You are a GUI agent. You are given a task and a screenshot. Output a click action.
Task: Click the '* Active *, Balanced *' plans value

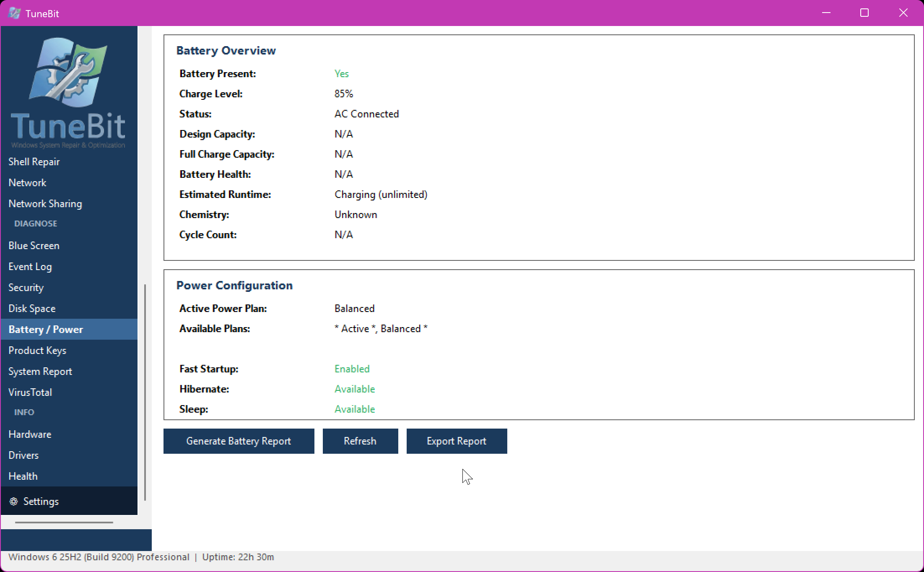coord(381,328)
